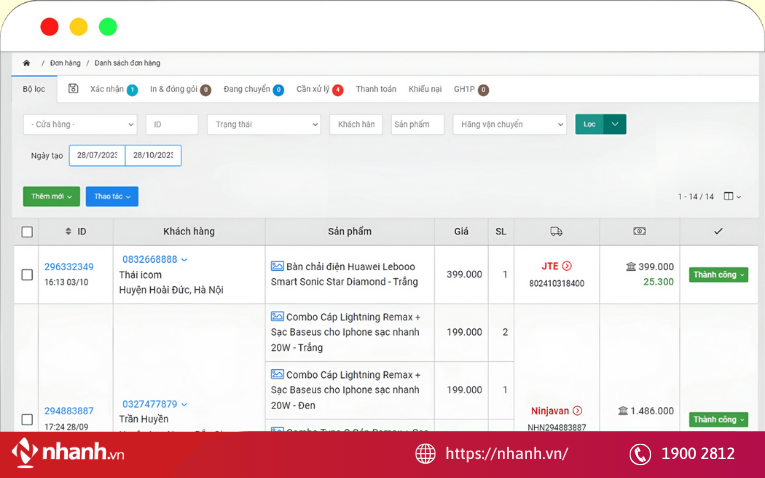
Task: Select the Bộ lọc tab
Action: tap(34, 89)
